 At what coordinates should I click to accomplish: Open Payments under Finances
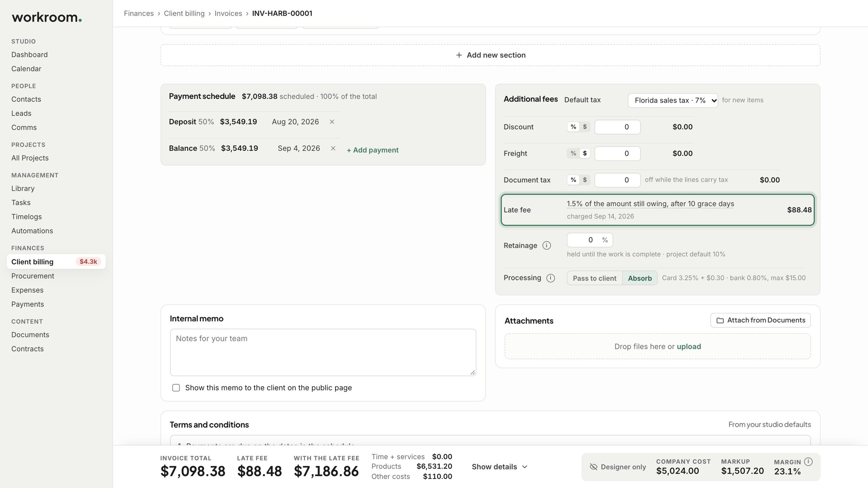tap(27, 304)
